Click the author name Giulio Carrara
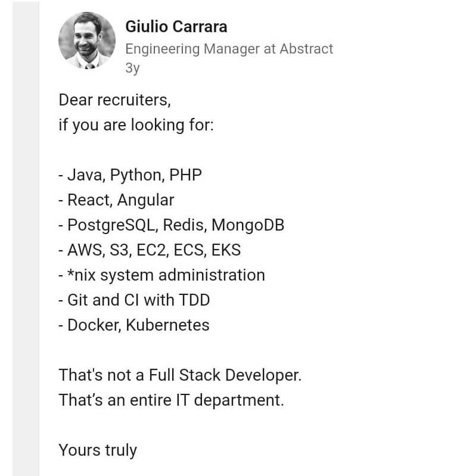Screen dimensions: 463x476 176,27
